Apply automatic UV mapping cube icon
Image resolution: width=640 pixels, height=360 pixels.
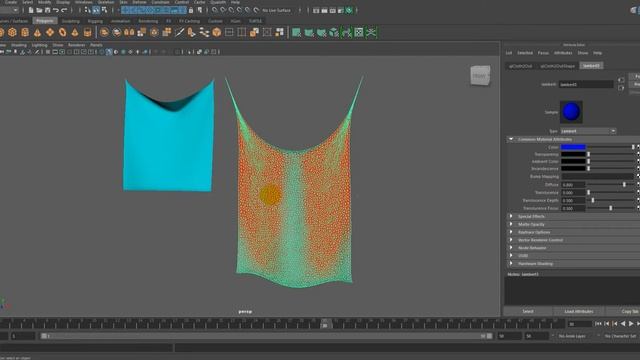click(x=334, y=32)
